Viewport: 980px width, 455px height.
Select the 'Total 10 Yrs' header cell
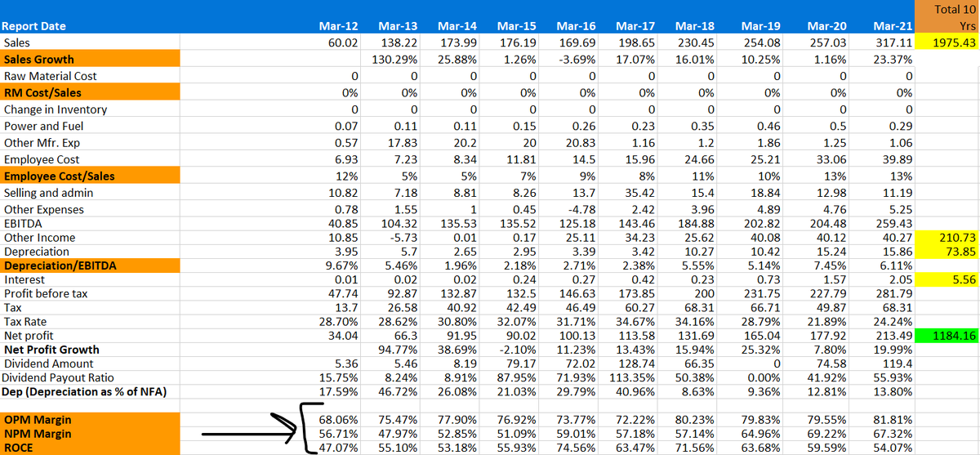[x=948, y=18]
